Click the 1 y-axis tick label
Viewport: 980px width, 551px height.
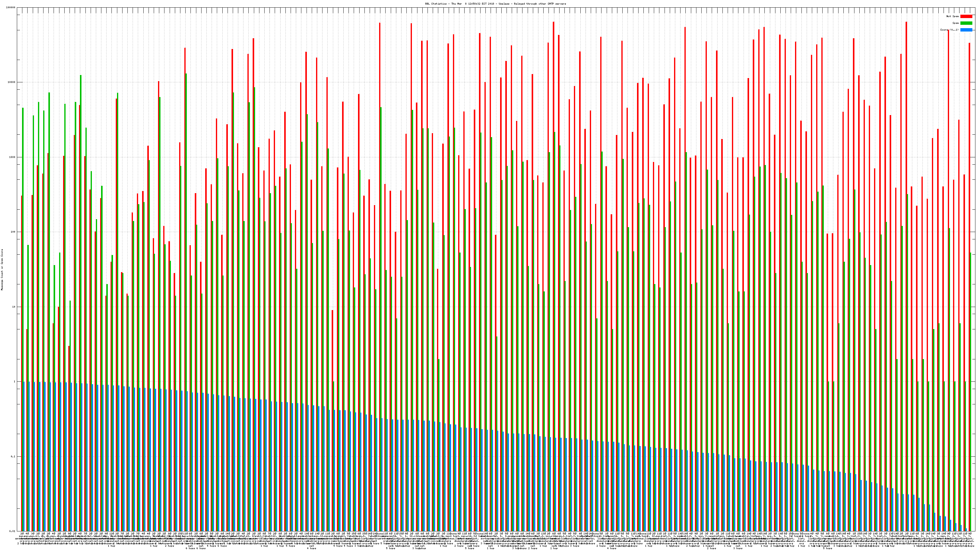click(x=15, y=382)
